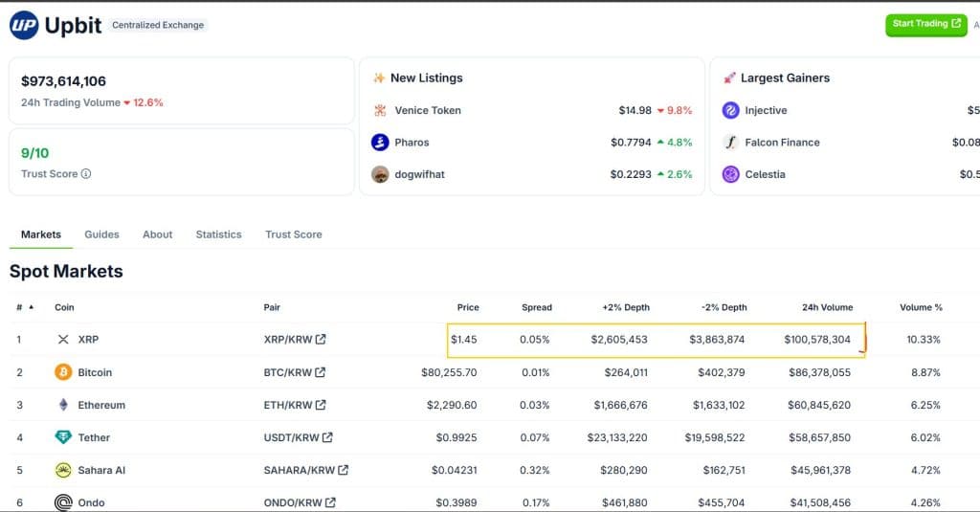Click the Celestia coin icon
The width and height of the screenshot is (980, 512).
pos(730,174)
